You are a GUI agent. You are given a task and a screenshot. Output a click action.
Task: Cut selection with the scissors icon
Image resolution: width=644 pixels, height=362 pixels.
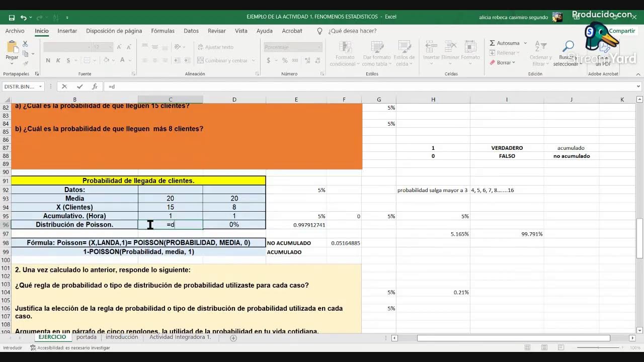25,44
